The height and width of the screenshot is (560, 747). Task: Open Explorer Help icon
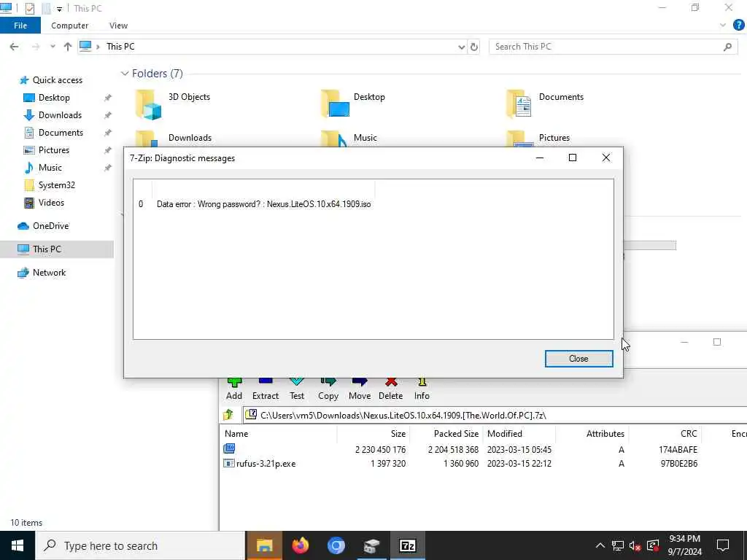(x=738, y=26)
